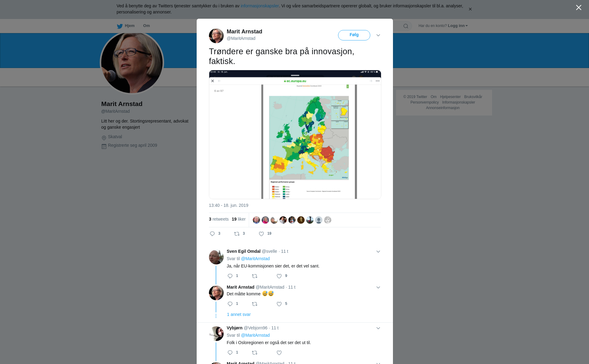Viewport: 589px width, 364px height.
Task: View the list of 19 liker
Action: click(239, 219)
